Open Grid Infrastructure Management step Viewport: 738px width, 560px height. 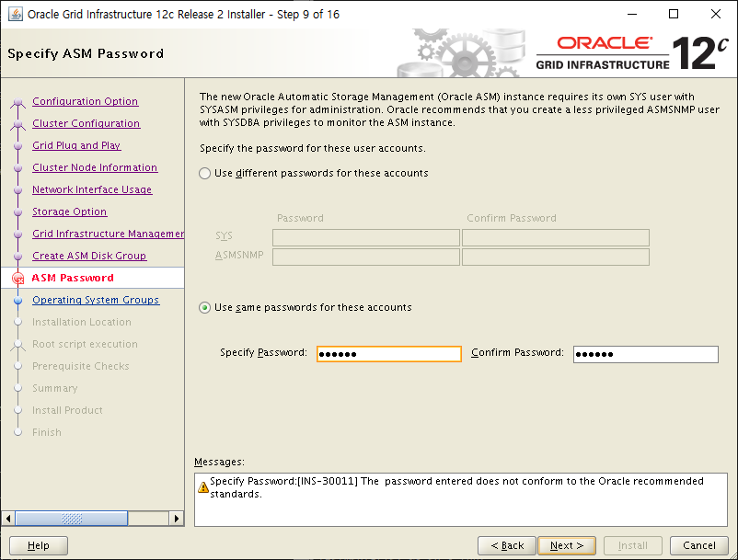[109, 234]
